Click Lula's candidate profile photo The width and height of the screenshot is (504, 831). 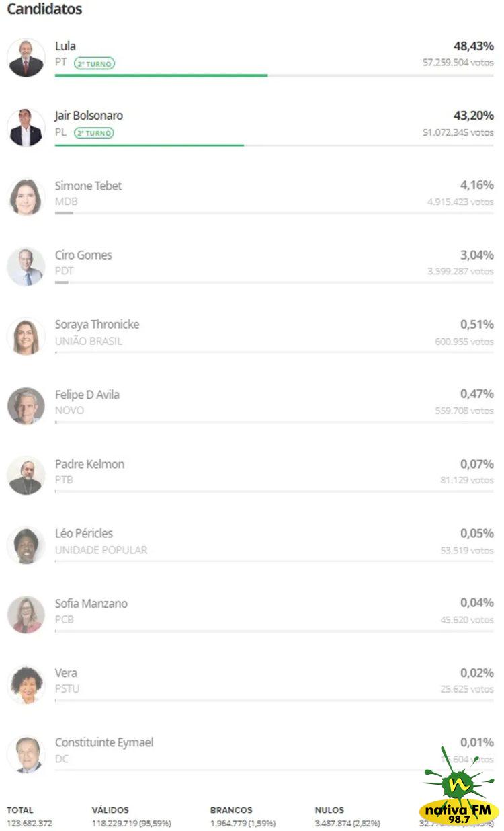pos(26,57)
